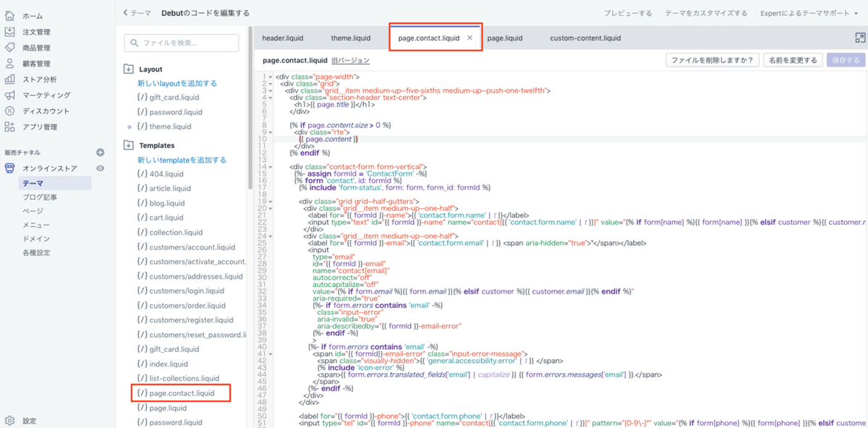Switch to theme.liquid tab

pyautogui.click(x=351, y=38)
